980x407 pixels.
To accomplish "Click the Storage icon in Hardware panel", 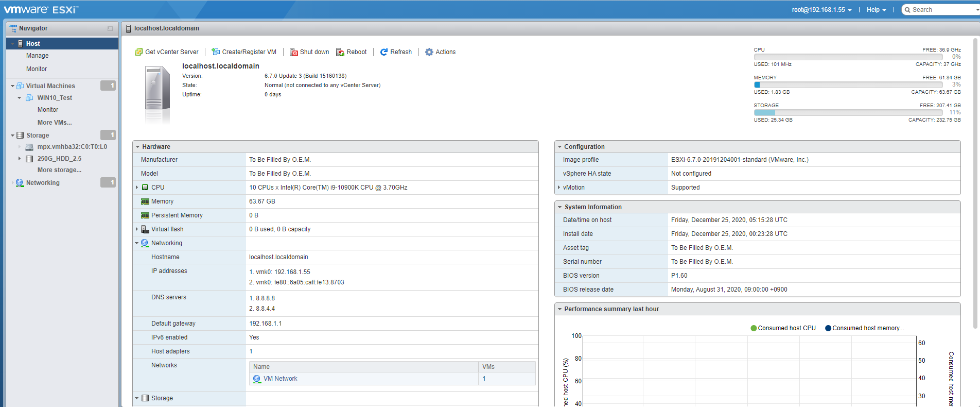I will point(145,398).
